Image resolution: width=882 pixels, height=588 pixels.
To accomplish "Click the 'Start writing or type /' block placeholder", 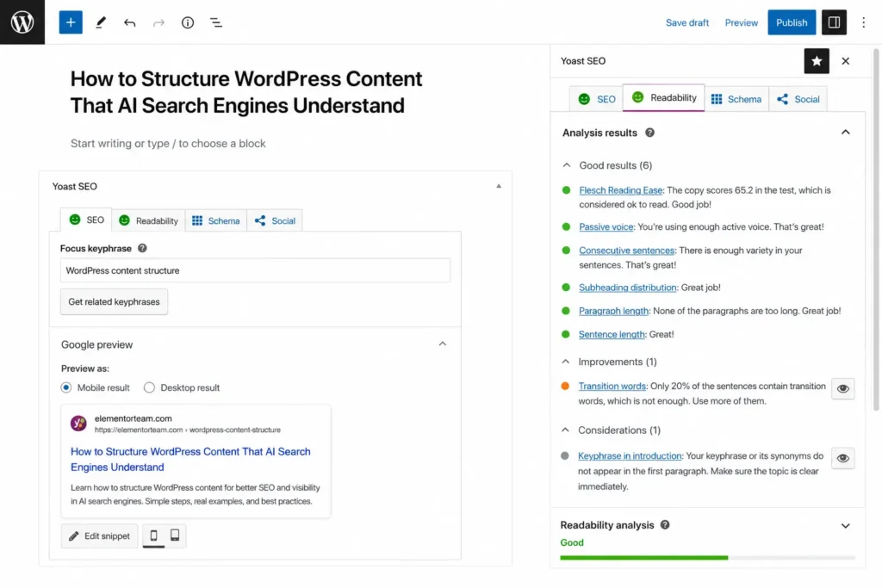I will point(168,144).
